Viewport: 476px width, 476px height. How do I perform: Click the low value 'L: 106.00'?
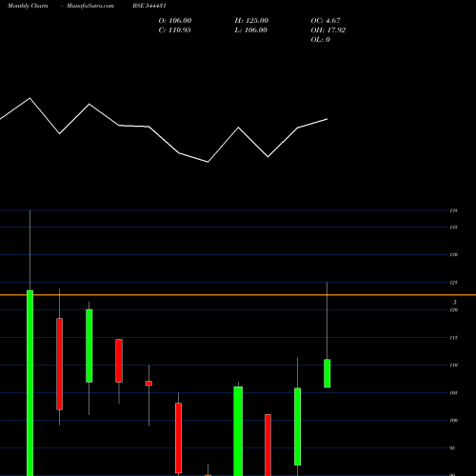[250, 30]
